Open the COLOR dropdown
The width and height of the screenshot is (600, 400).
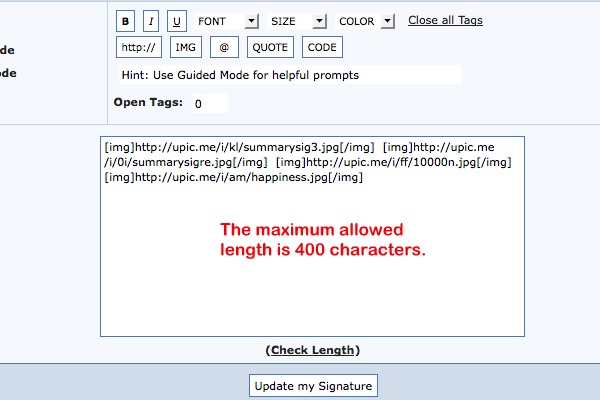click(365, 21)
